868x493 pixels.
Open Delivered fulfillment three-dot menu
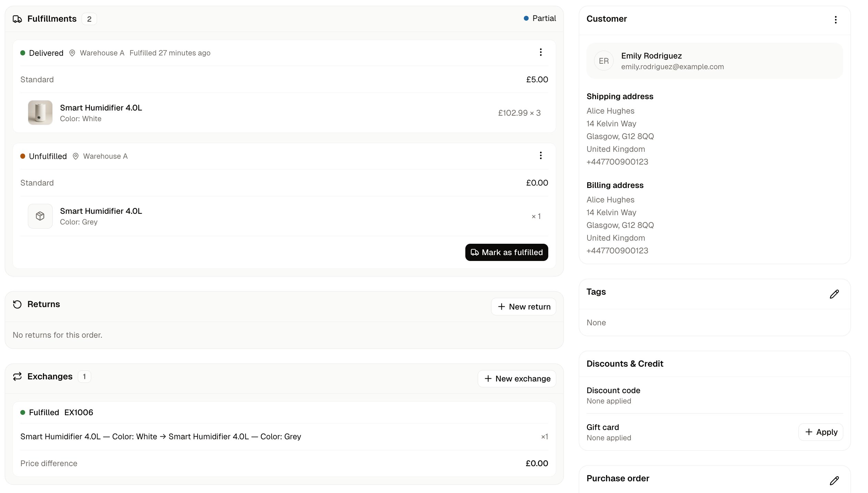click(x=541, y=52)
